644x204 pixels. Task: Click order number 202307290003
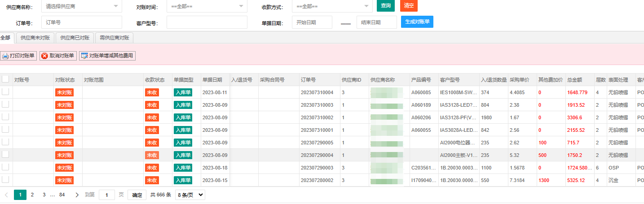tap(317, 168)
